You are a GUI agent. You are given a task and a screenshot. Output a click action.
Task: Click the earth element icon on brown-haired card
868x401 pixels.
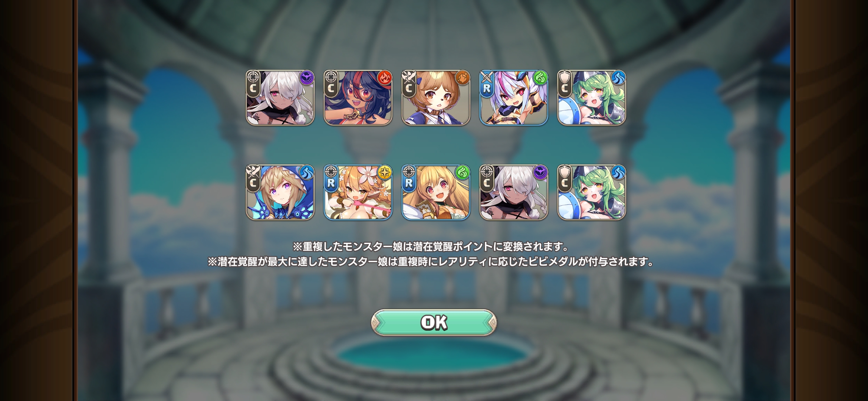[463, 78]
